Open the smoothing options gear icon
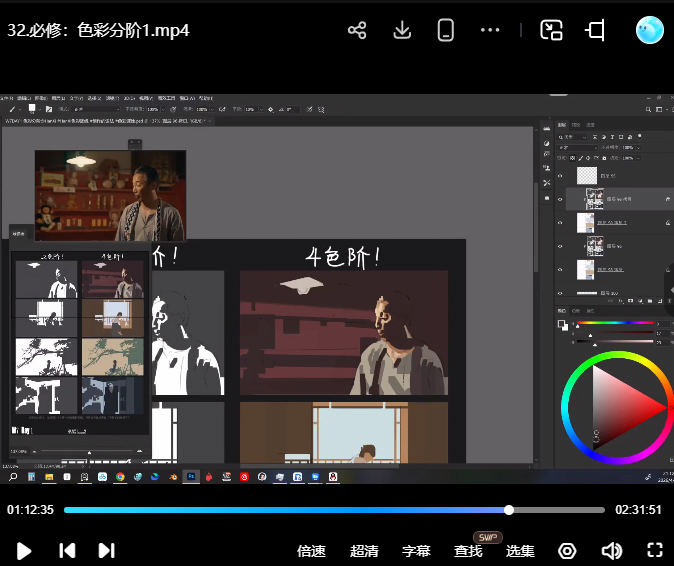674x566 pixels. click(x=270, y=109)
